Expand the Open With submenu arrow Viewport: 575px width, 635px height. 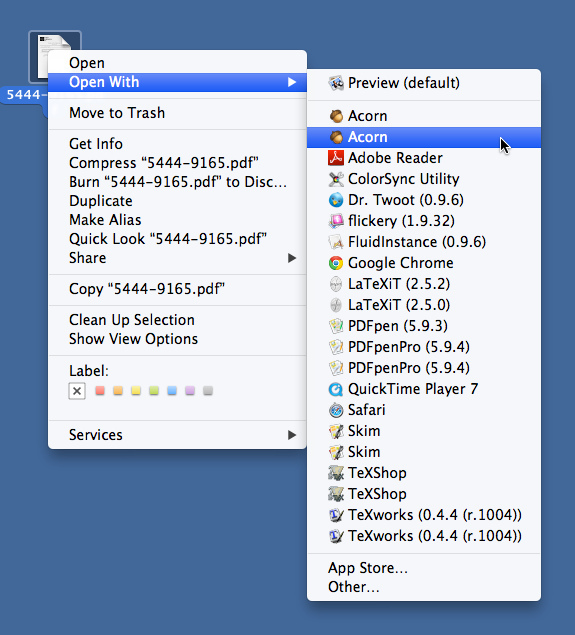click(292, 82)
